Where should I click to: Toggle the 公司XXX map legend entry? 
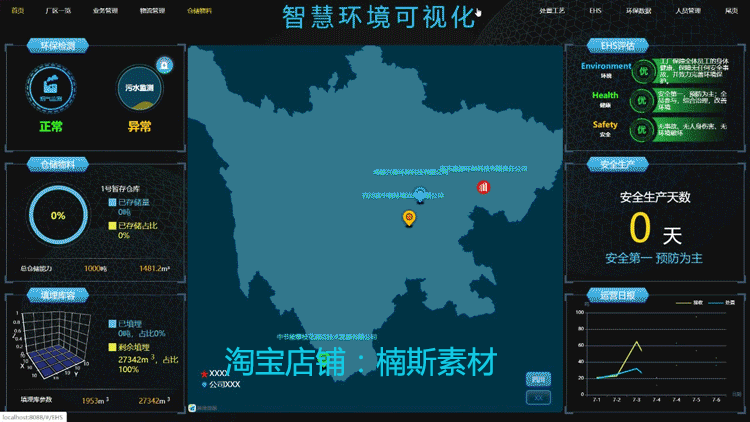pyautogui.click(x=221, y=384)
